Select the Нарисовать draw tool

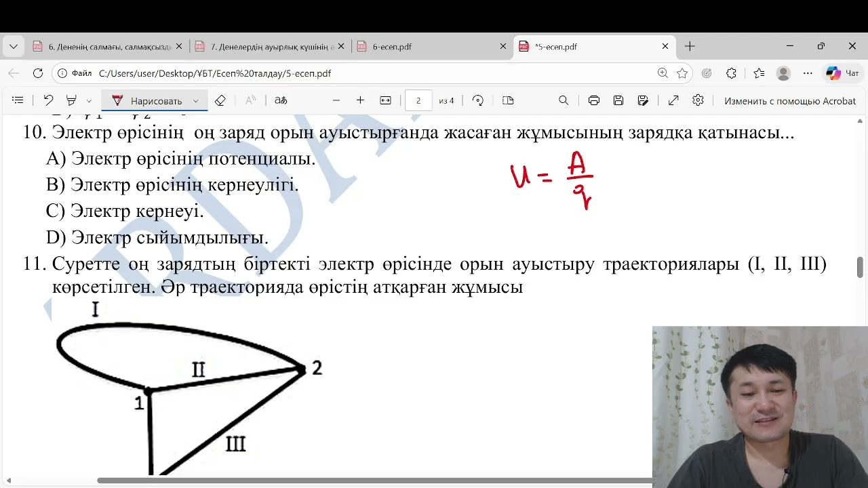(x=147, y=100)
